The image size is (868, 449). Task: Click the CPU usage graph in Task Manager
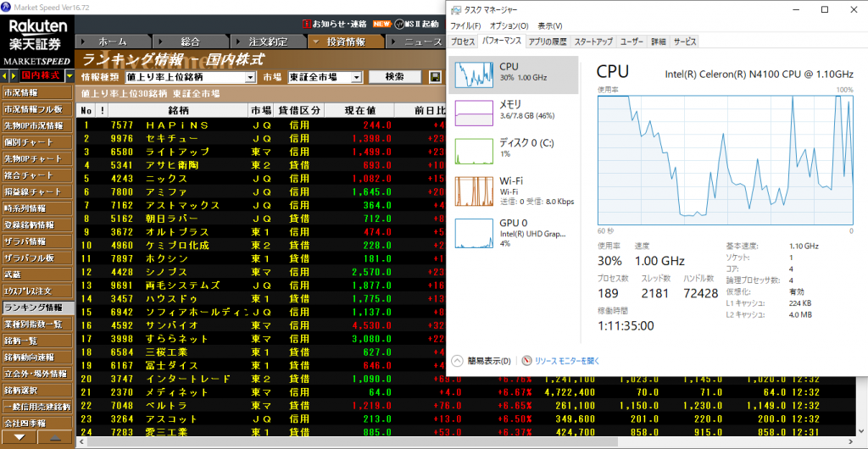[726, 160]
